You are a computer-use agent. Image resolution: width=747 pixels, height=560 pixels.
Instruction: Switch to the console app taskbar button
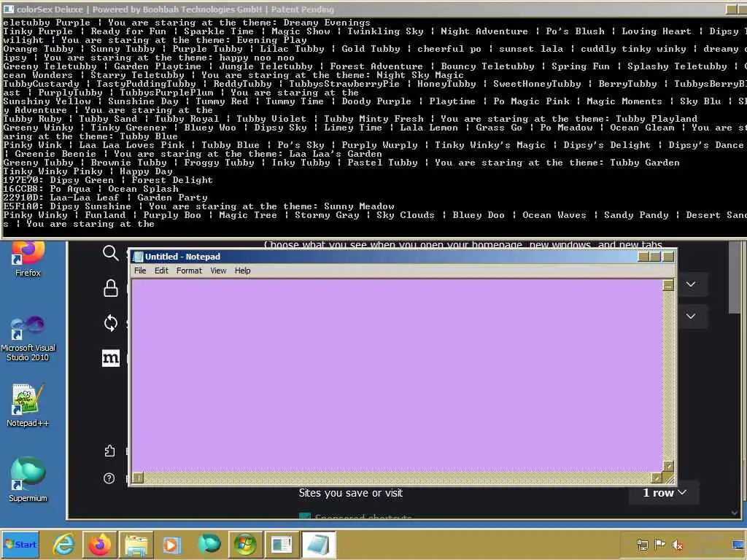[282, 544]
